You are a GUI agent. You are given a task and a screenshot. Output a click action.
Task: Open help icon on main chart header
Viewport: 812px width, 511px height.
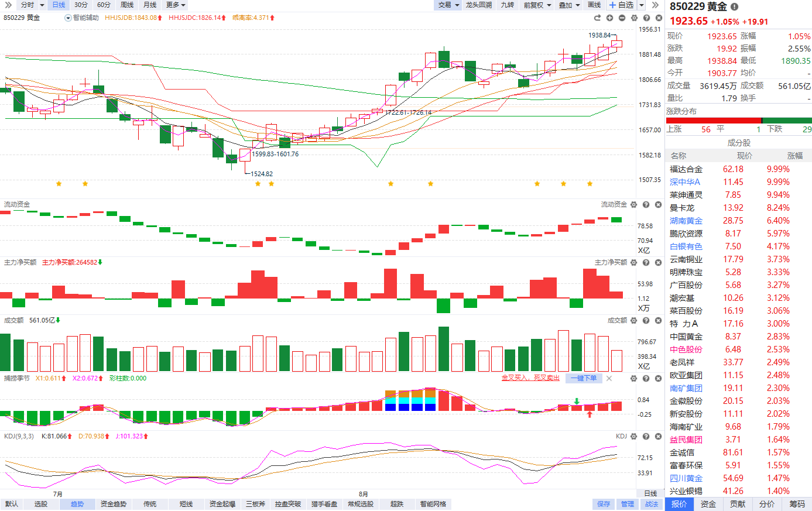(646, 18)
